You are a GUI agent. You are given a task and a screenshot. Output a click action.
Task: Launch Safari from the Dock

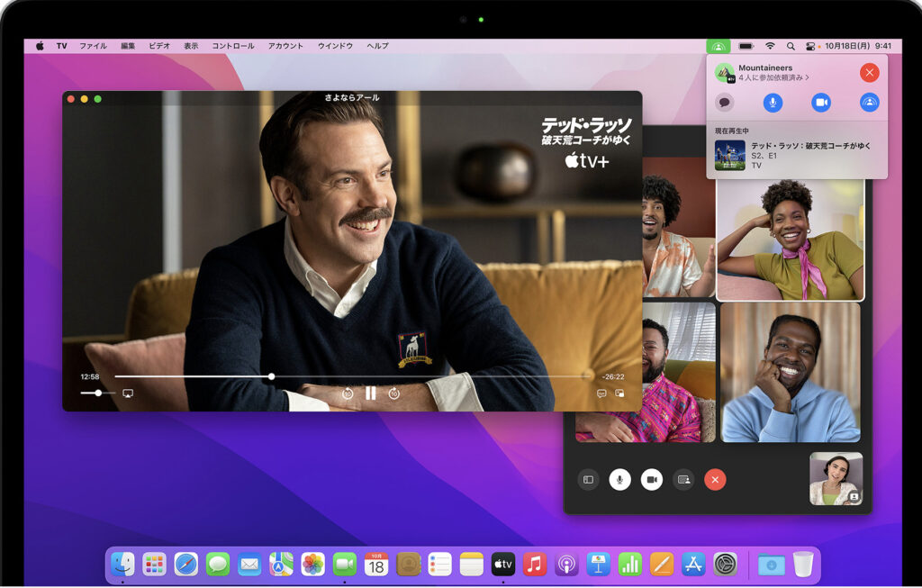pos(185,565)
